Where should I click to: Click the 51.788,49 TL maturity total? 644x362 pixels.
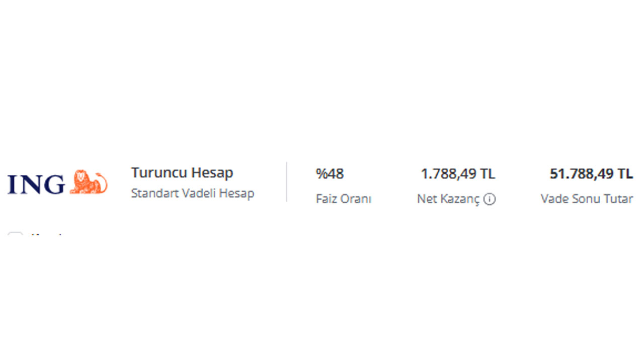point(591,174)
